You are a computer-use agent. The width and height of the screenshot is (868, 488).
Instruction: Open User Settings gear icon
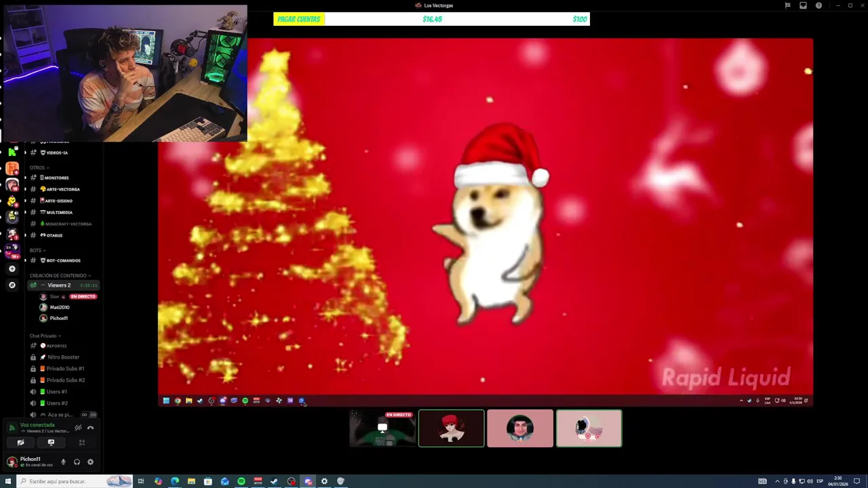pos(90,462)
